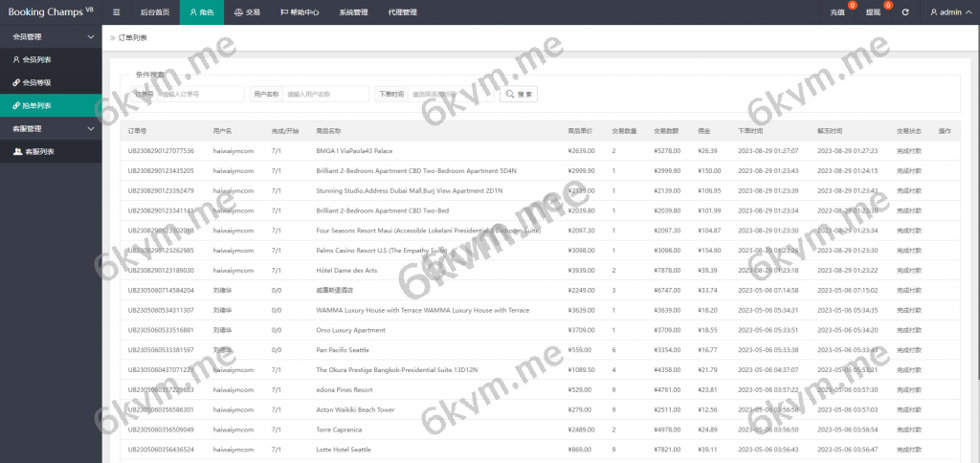The image size is (980, 463).
Task: Click the 订单号 order number input field
Action: coord(199,94)
